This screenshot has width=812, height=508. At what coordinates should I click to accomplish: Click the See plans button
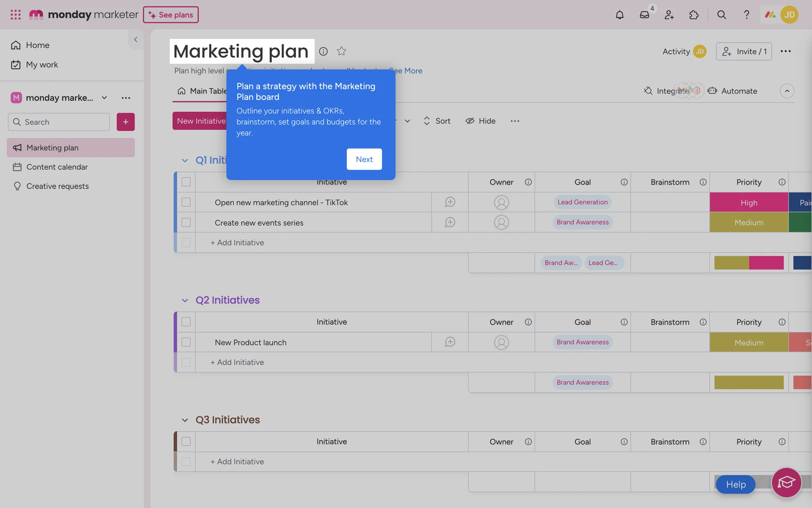pos(171,15)
